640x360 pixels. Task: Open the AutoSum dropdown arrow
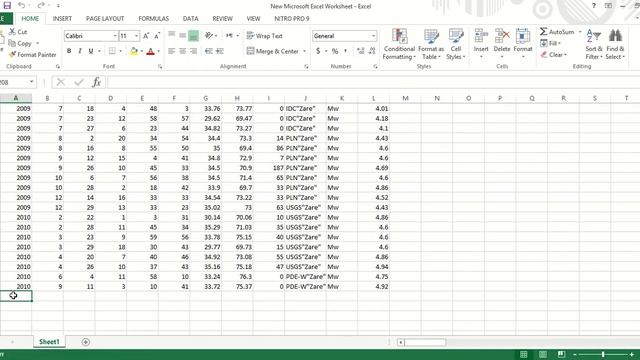coord(580,32)
